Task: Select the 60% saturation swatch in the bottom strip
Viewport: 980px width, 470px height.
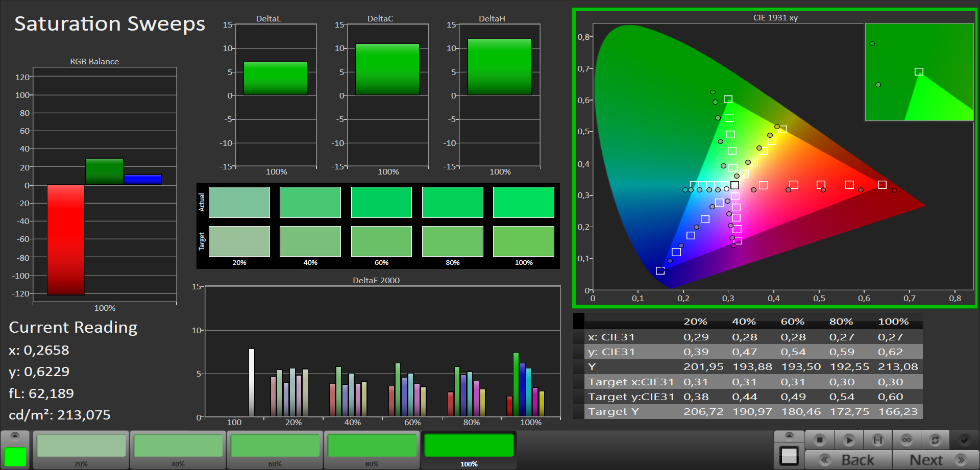Action: [x=275, y=450]
